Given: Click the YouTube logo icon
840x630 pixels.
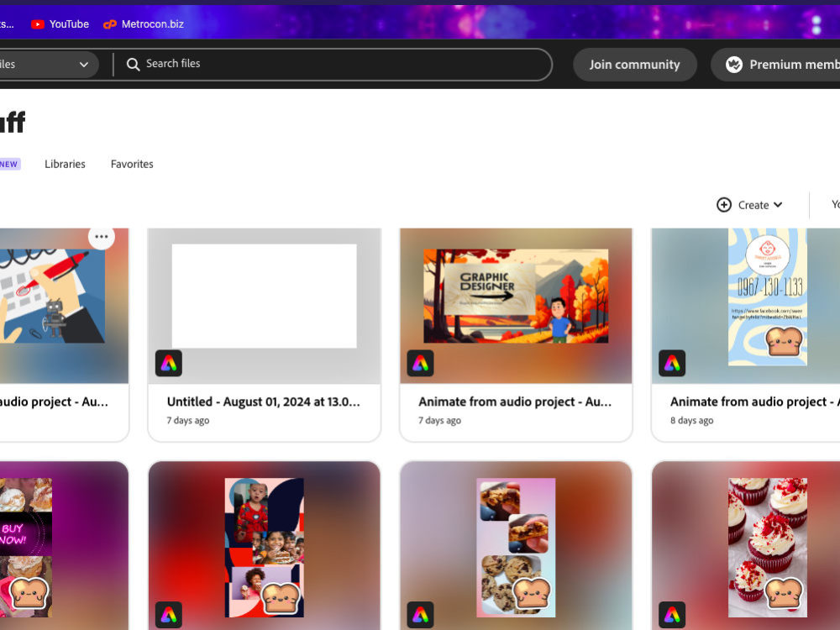Looking at the screenshot, I should (x=38, y=24).
